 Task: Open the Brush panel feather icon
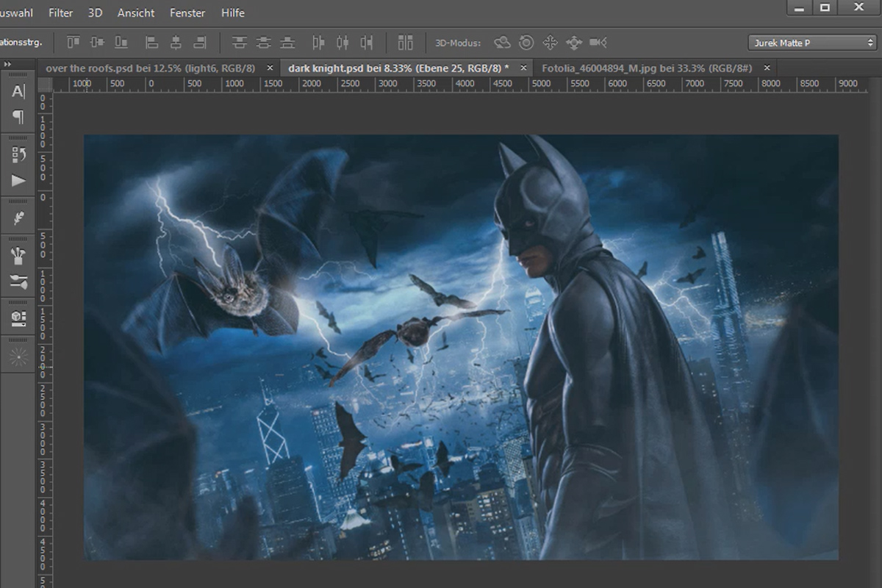[18, 218]
